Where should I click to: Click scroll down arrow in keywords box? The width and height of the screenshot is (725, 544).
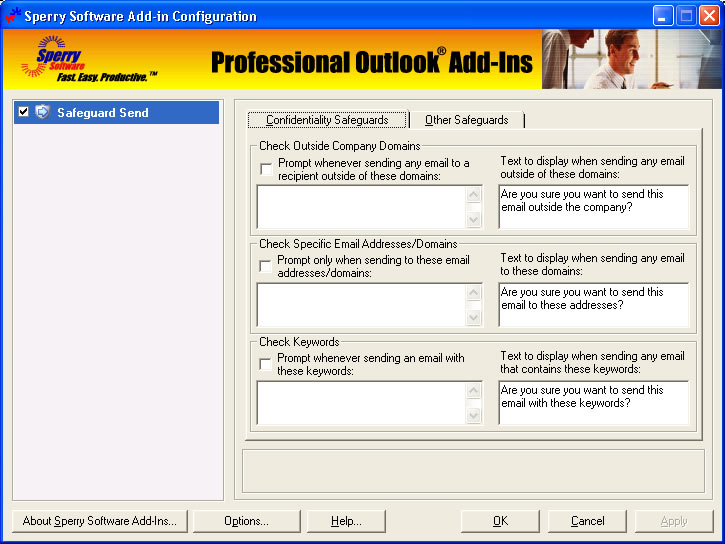point(473,415)
